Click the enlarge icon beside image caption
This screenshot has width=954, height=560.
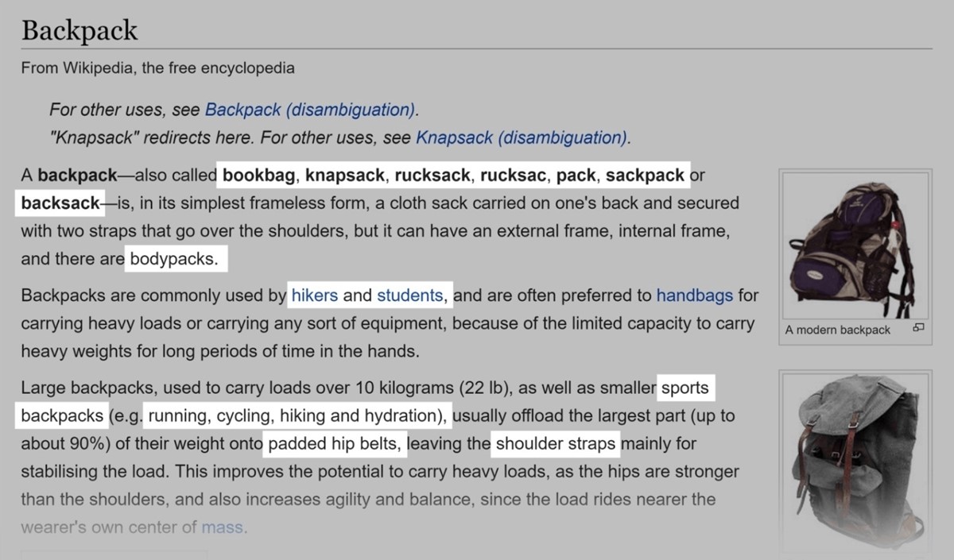pos(919,328)
